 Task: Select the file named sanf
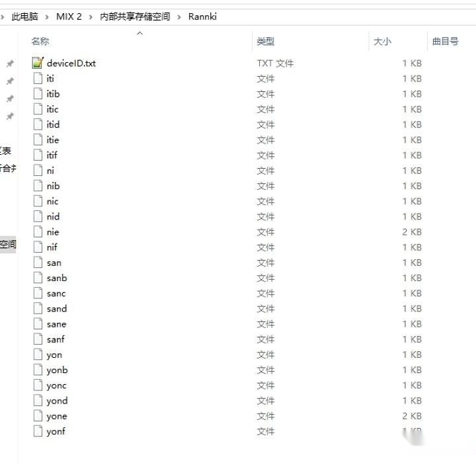click(x=56, y=339)
